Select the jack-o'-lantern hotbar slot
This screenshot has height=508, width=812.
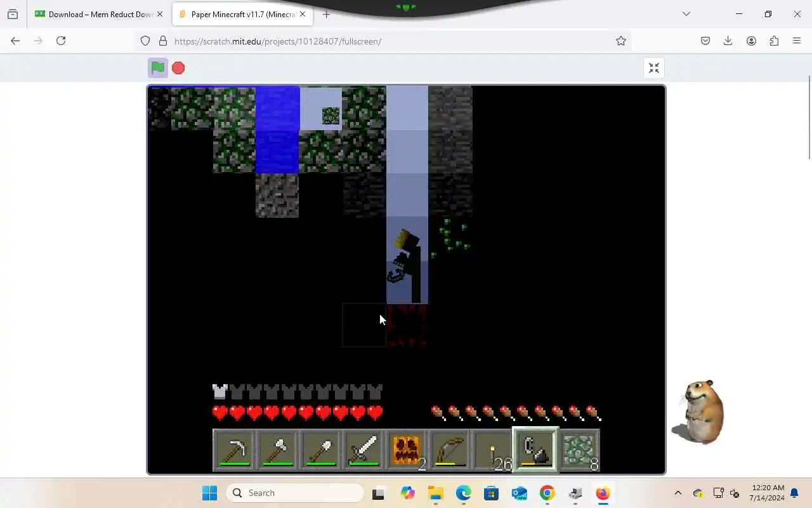click(407, 450)
